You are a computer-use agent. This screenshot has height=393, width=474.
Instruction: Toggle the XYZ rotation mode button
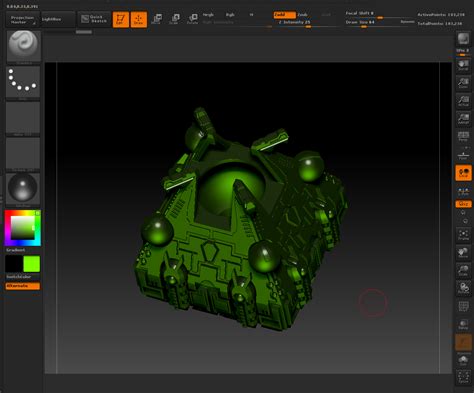(x=463, y=204)
